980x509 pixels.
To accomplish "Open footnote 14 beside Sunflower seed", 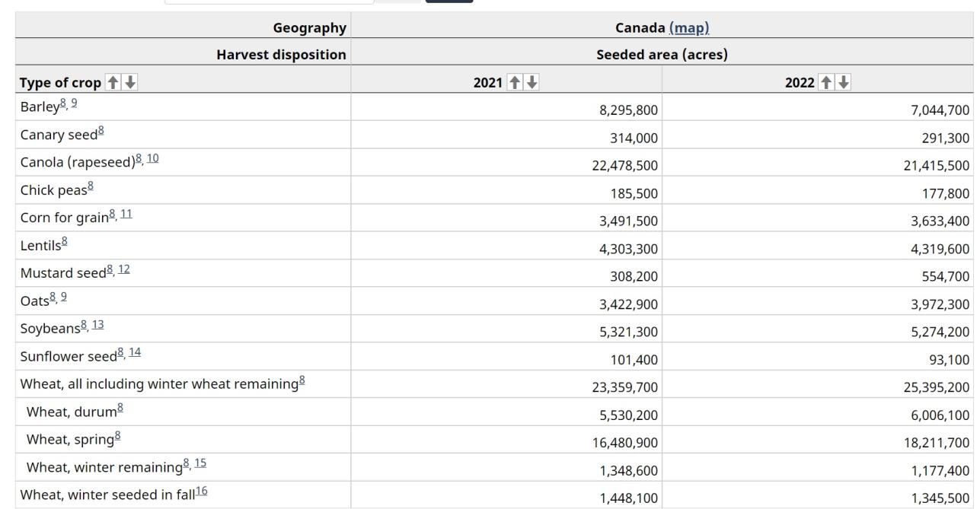I will [135, 353].
